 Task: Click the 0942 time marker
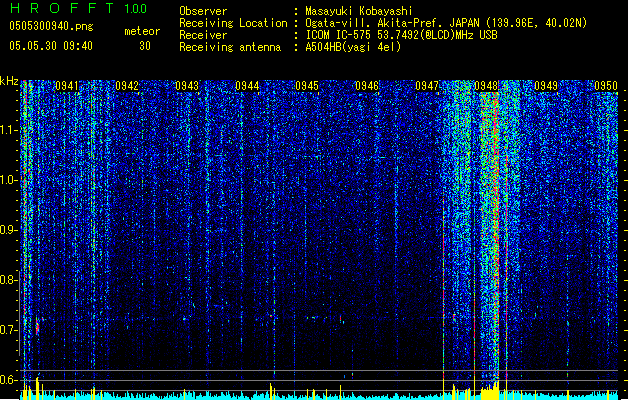127,86
